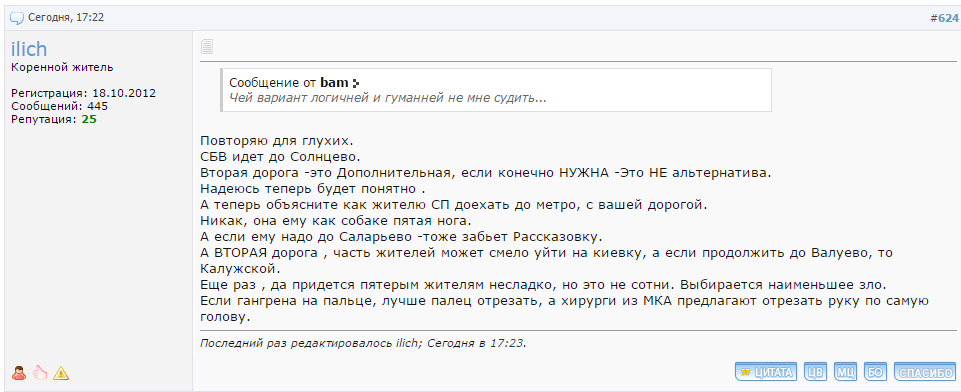Click the yellow warning triangle to report the post
961x392 pixels.
pos(61,372)
